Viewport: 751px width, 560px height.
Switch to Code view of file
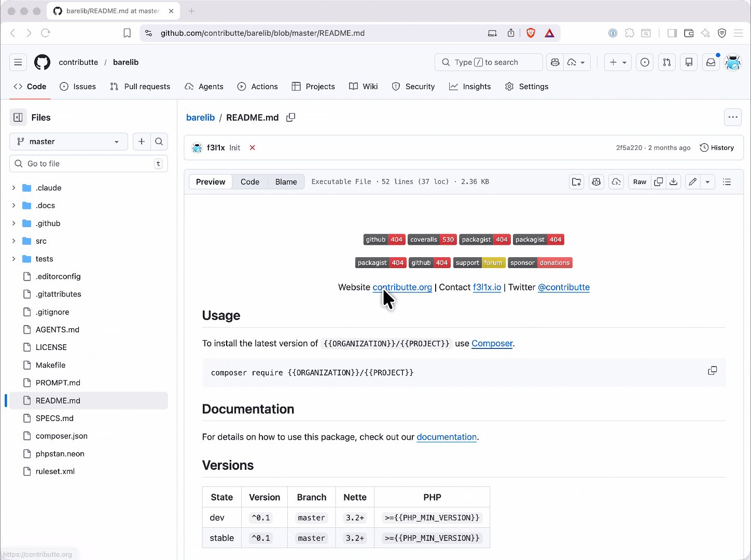click(249, 182)
